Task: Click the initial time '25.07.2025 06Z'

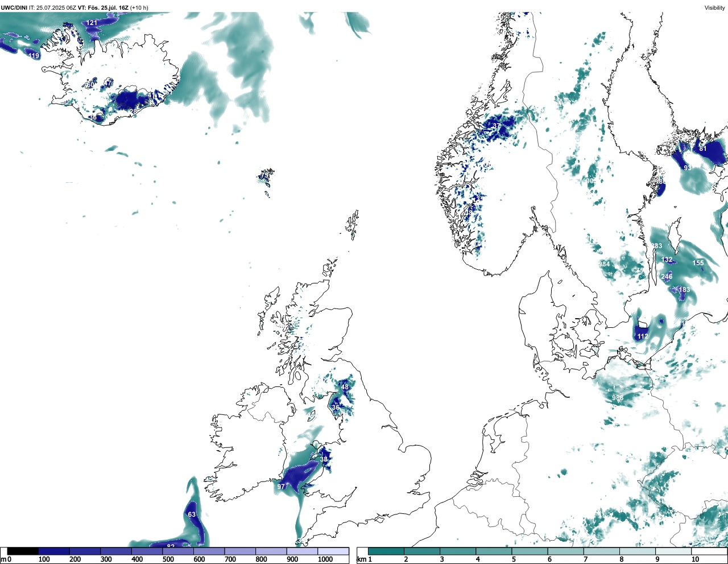Action: point(56,7)
